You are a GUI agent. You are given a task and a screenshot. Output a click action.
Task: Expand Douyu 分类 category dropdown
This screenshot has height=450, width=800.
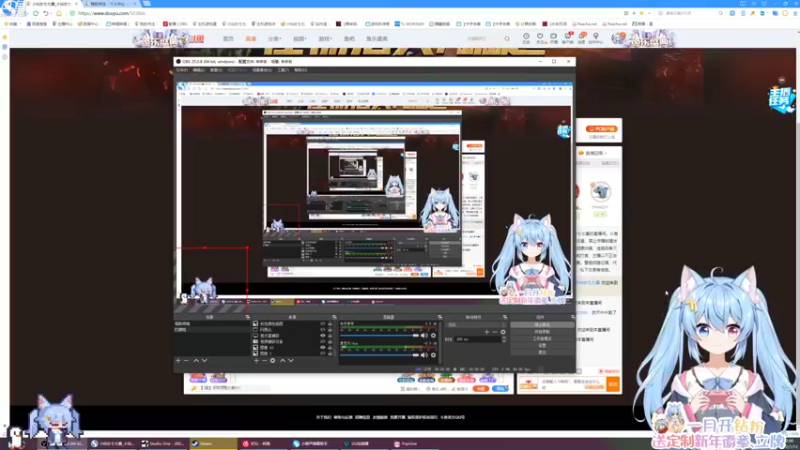[274, 39]
